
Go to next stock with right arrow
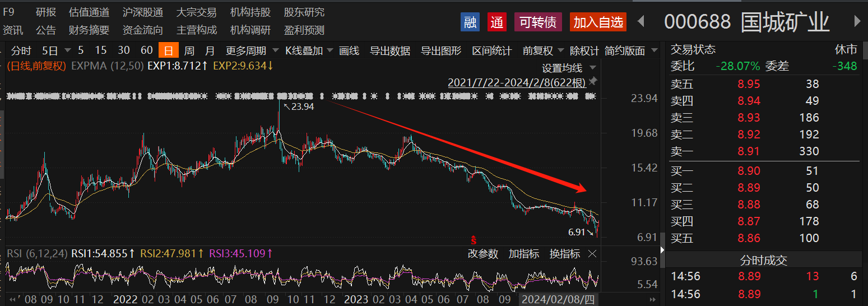pyautogui.click(x=857, y=22)
